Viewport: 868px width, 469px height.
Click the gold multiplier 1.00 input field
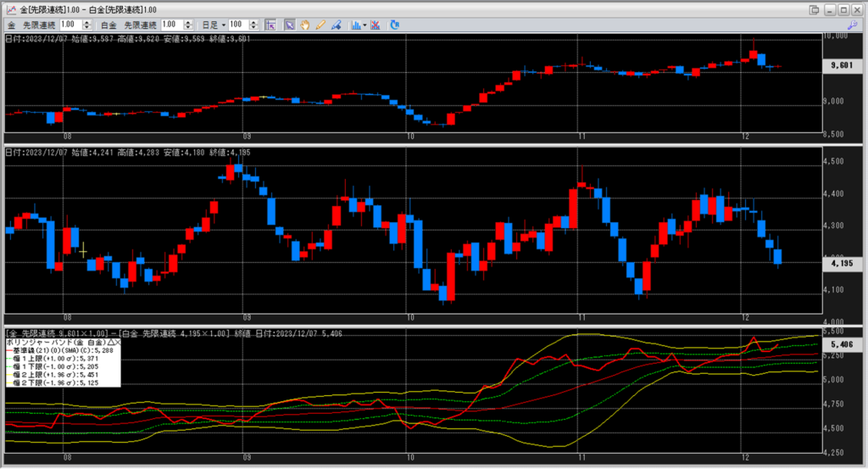71,25
